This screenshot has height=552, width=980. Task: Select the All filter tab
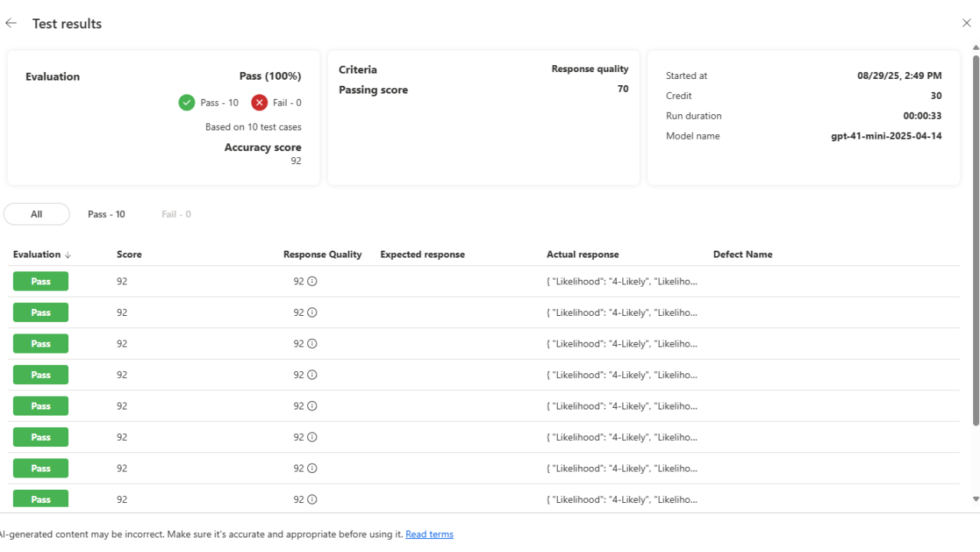[36, 215]
